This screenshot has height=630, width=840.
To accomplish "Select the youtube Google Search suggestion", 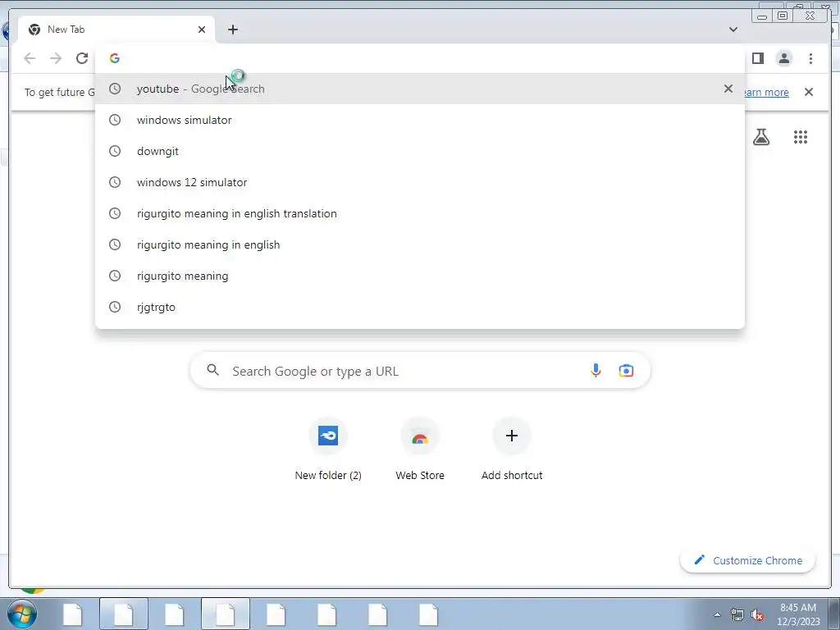I will click(420, 89).
